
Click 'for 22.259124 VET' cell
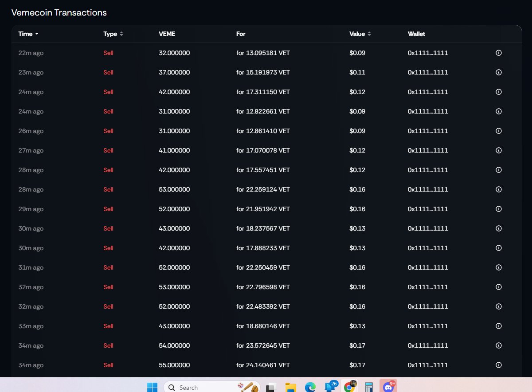(x=263, y=190)
